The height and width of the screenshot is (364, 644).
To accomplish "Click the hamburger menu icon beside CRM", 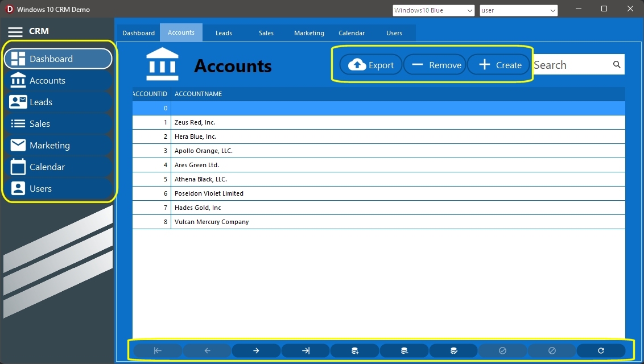I will [15, 32].
